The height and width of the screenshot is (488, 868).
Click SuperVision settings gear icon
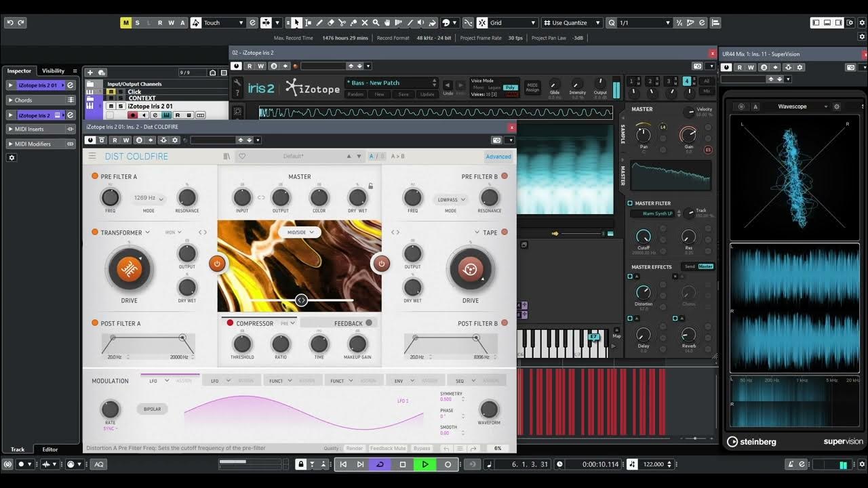pyautogui.click(x=836, y=106)
